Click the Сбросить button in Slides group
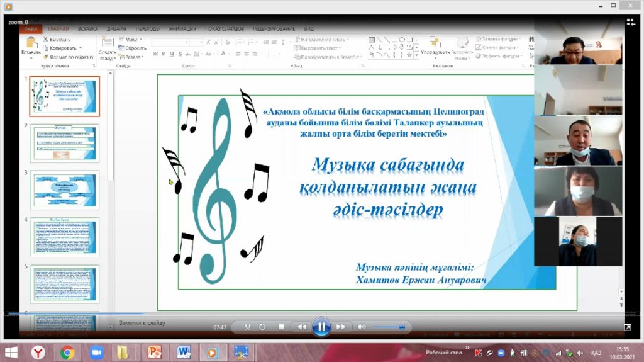Viewport: 644px width, 362px height. click(132, 48)
